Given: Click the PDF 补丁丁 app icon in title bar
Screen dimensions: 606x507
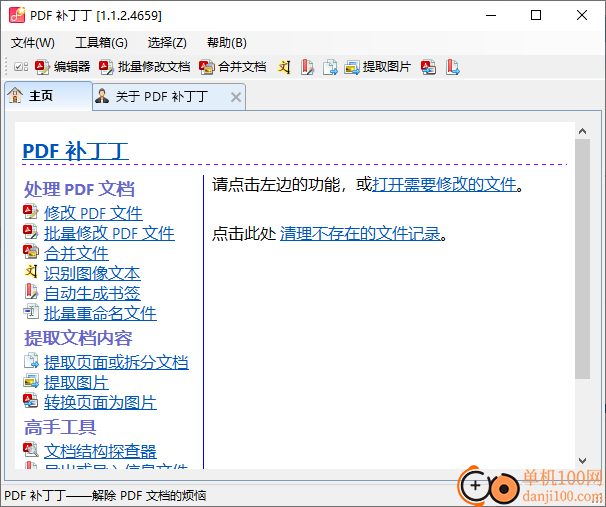Looking at the screenshot, I should 17,15.
